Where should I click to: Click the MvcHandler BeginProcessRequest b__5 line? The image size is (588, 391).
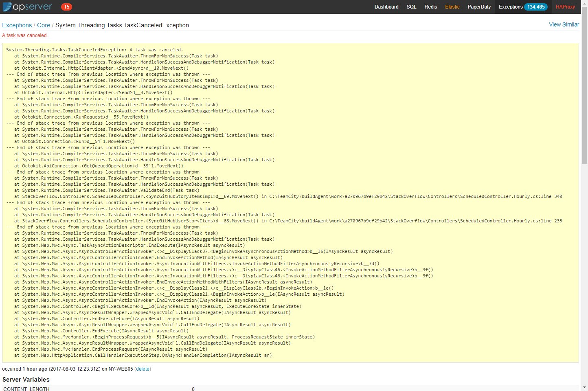coord(165,337)
